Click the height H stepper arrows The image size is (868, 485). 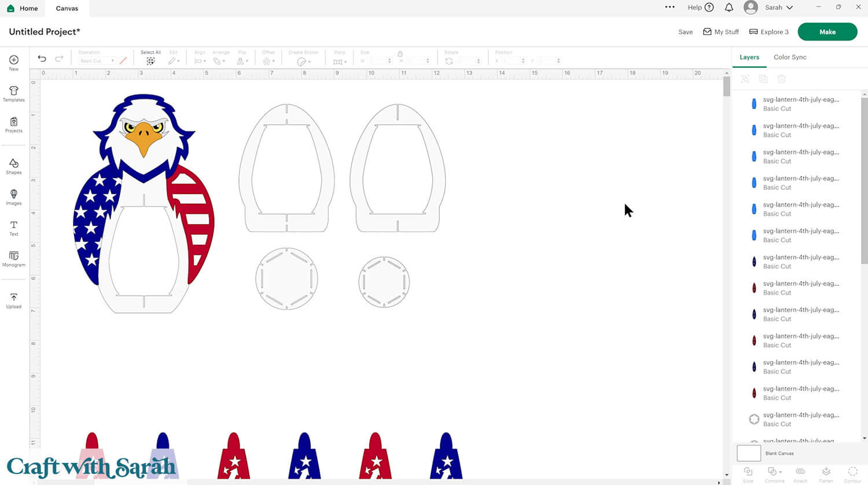(x=428, y=61)
